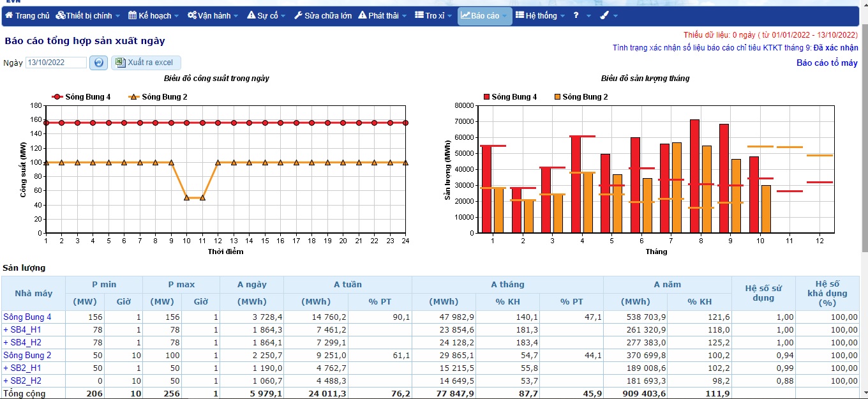Expand the Hệ thống menu
This screenshot has width=868, height=399.
540,15
